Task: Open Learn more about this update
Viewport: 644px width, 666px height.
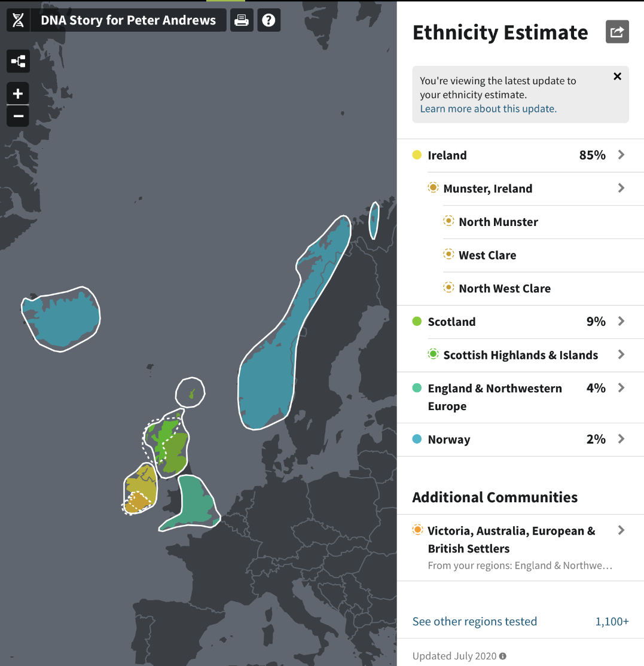Action: [x=488, y=109]
